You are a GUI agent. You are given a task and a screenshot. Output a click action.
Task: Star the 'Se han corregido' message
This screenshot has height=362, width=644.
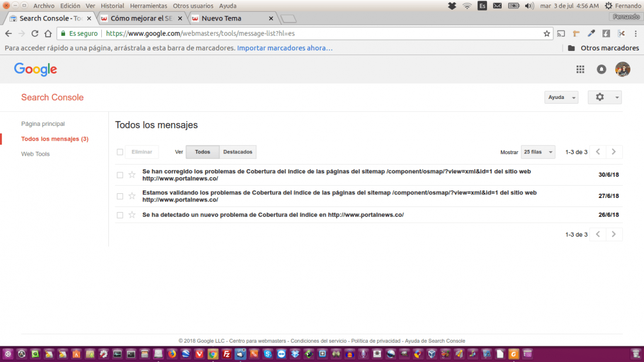(132, 175)
